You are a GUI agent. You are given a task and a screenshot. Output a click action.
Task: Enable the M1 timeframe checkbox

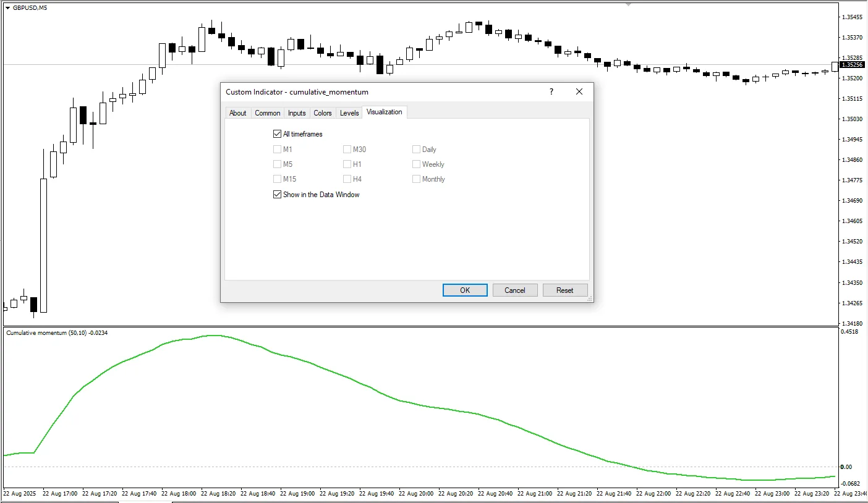point(278,149)
